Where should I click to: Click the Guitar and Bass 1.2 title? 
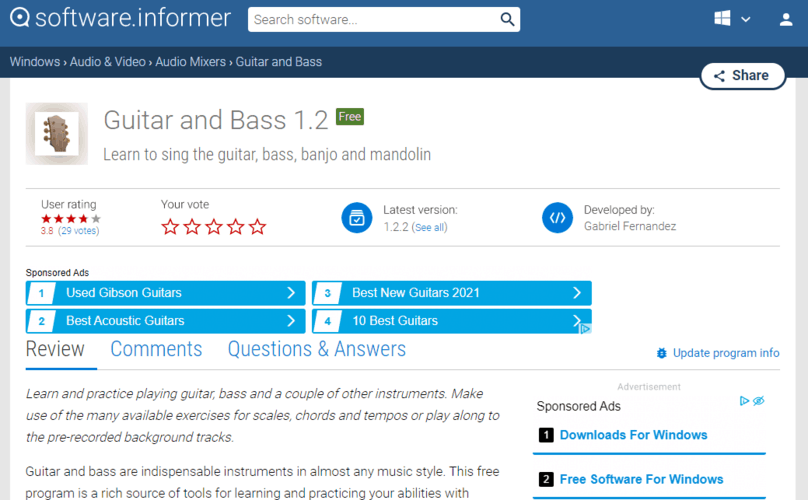[x=216, y=120]
